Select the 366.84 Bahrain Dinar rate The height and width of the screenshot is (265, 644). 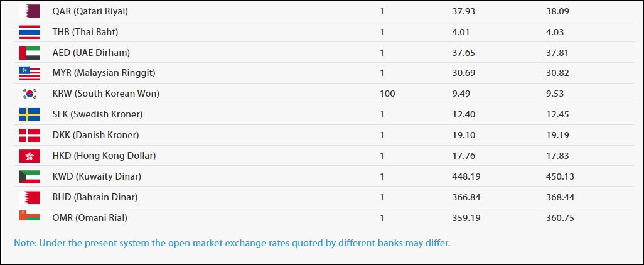coord(466,197)
